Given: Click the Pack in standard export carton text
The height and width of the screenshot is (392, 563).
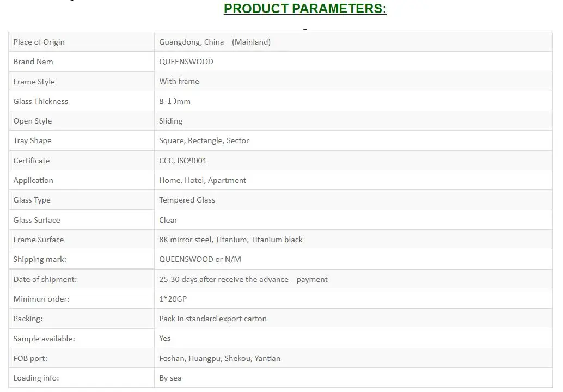Looking at the screenshot, I should [x=212, y=318].
